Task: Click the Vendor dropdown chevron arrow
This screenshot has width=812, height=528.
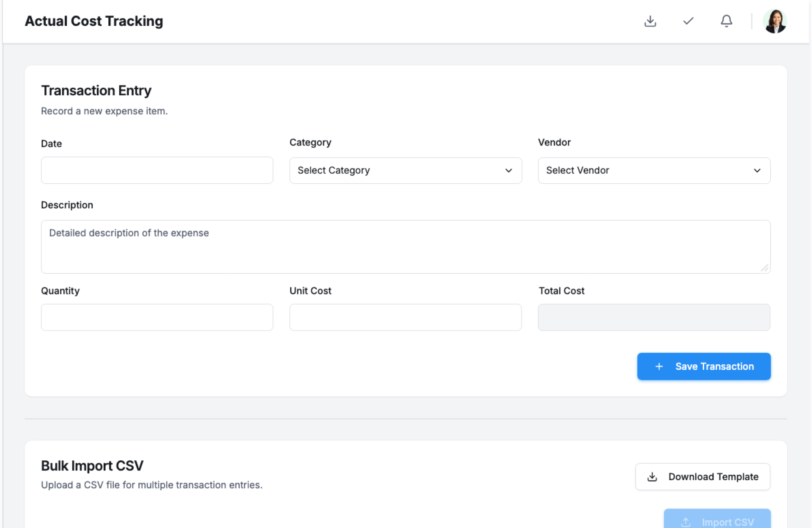Action: click(757, 170)
